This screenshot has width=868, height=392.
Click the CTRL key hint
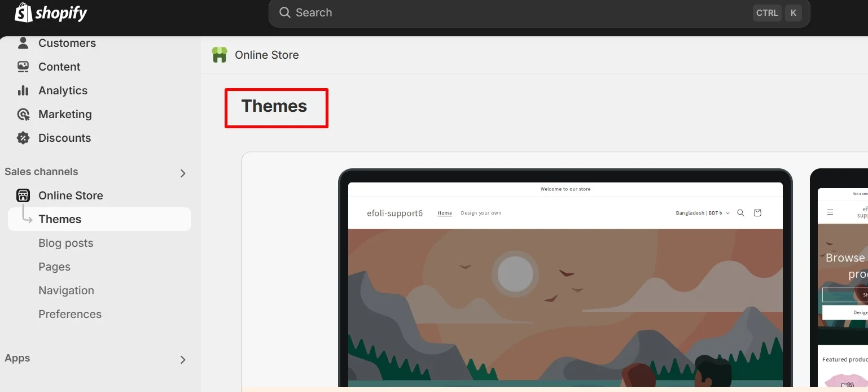[767, 13]
